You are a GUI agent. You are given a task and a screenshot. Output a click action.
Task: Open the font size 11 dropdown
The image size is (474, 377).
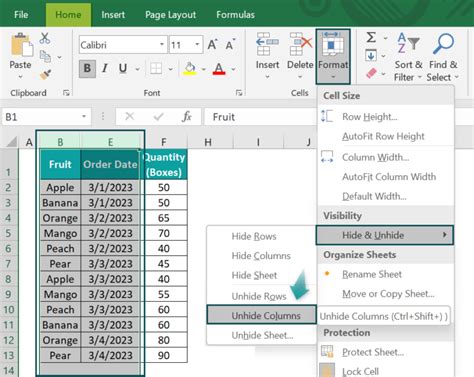click(x=197, y=44)
